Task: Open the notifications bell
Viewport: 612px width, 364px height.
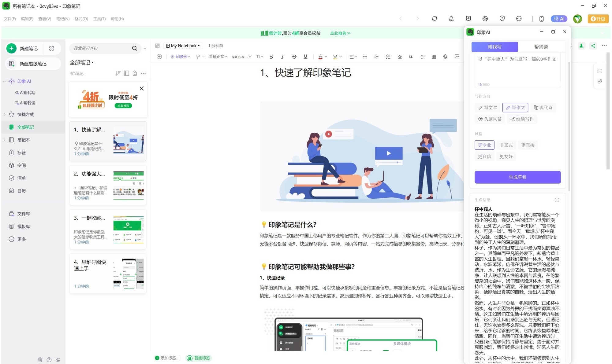Action: coord(451,19)
